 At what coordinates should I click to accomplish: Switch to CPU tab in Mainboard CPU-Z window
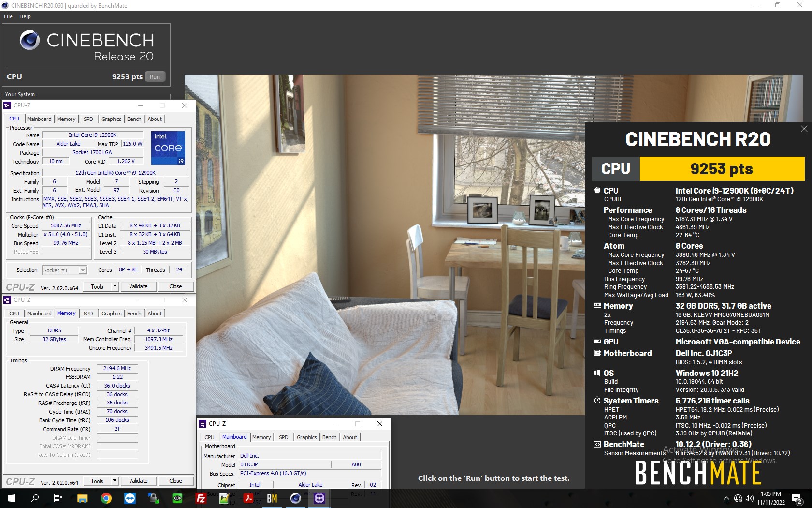click(x=209, y=437)
